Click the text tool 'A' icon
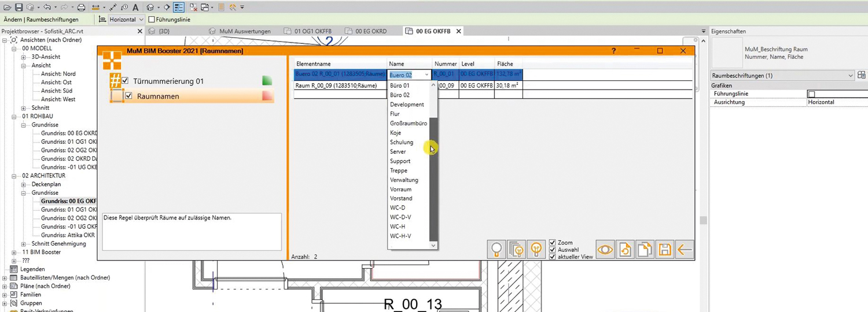Viewport: 868px width, 312px height. click(135, 8)
